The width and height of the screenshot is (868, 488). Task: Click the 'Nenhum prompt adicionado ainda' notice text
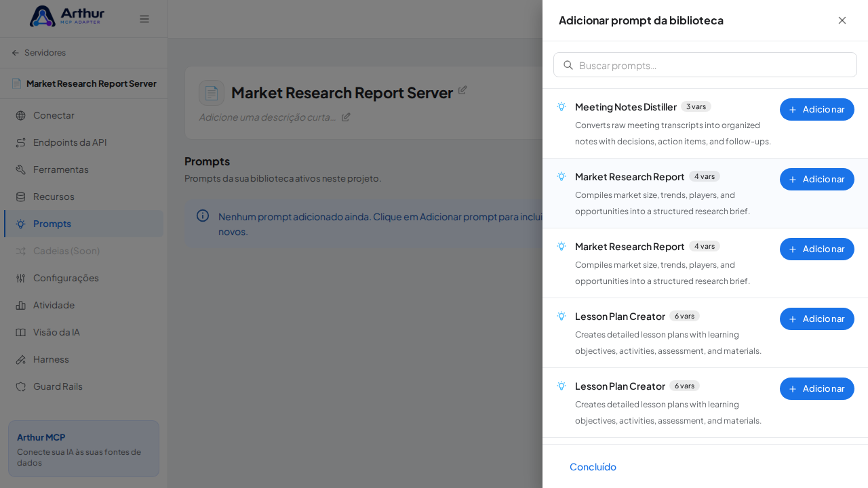point(380,224)
